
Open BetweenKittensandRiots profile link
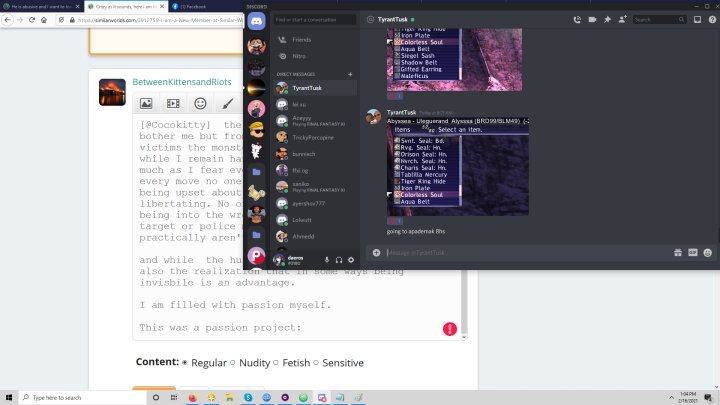[x=182, y=82]
